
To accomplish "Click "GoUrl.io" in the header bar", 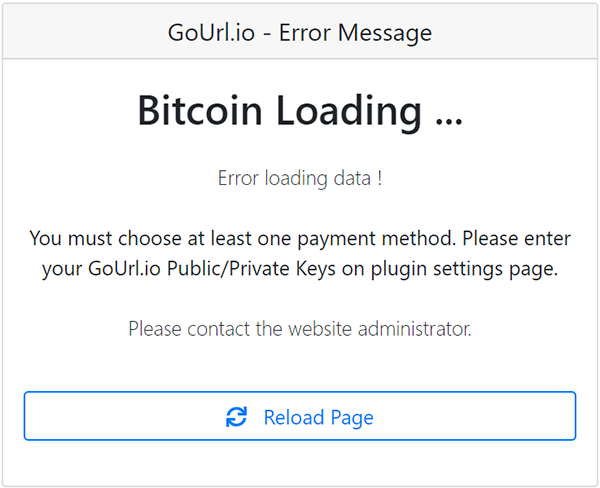I will click(211, 33).
